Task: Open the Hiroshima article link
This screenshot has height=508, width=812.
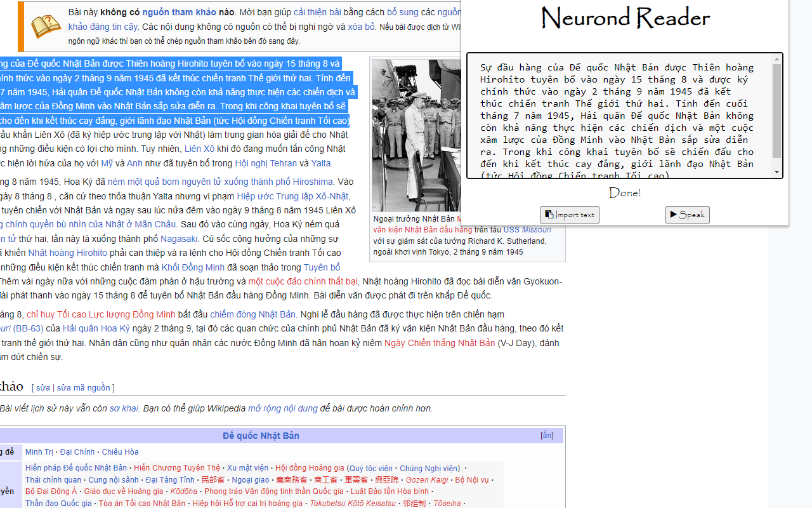Action: pos(313,182)
